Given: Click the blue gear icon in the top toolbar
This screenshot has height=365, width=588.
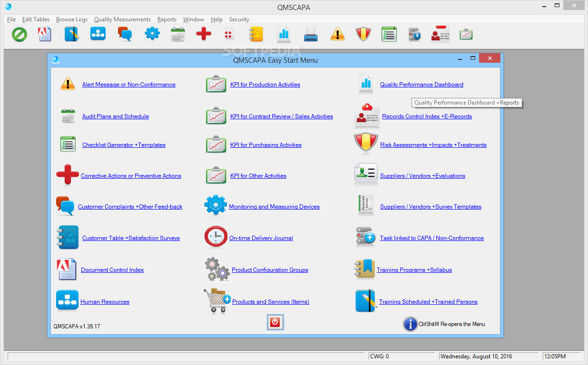Looking at the screenshot, I should pos(152,34).
